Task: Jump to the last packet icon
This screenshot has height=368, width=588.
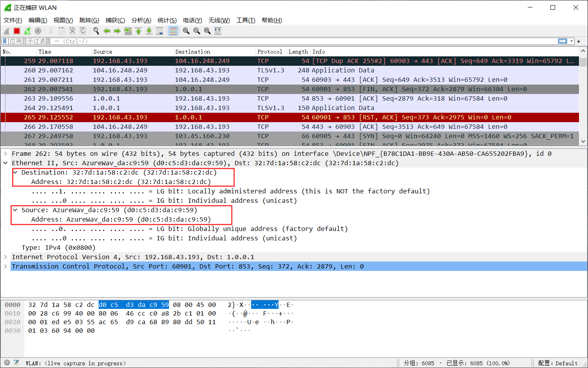Action: pyautogui.click(x=149, y=31)
